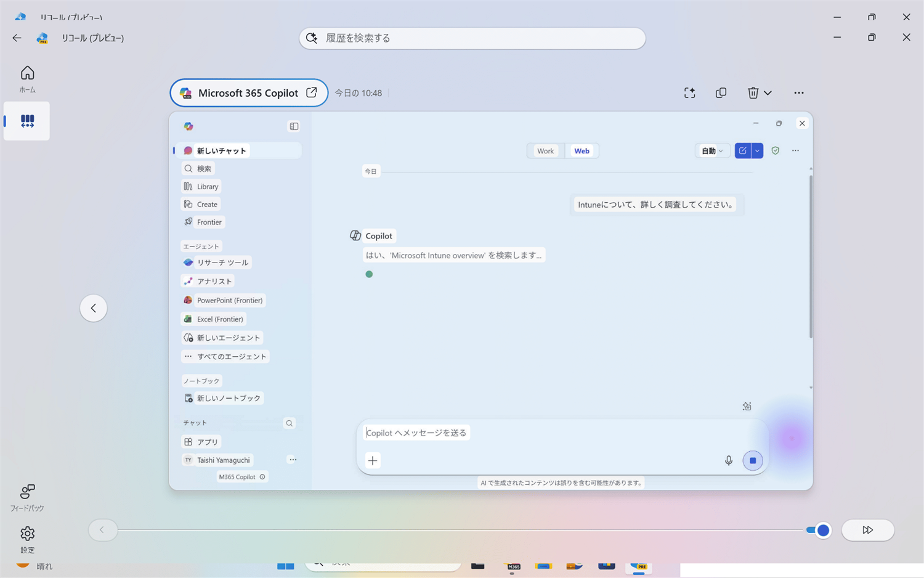Image resolution: width=924 pixels, height=578 pixels.
Task: Stop the response with the stop button
Action: point(752,460)
